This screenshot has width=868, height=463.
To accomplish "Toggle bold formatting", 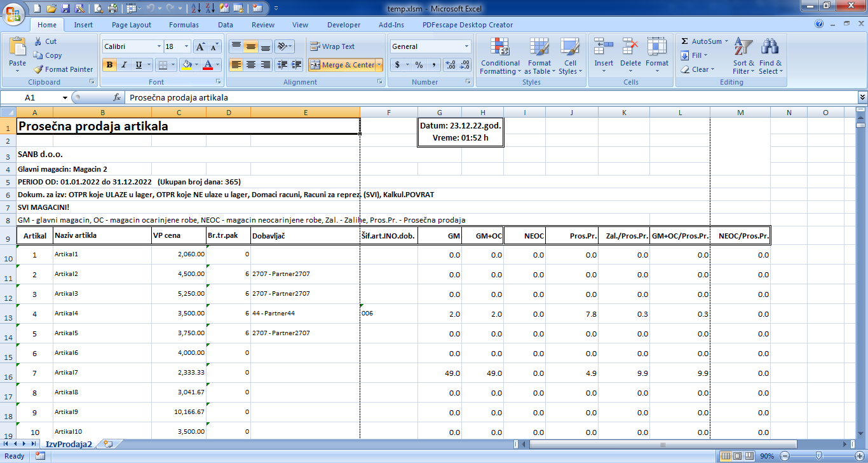I will 109,64.
